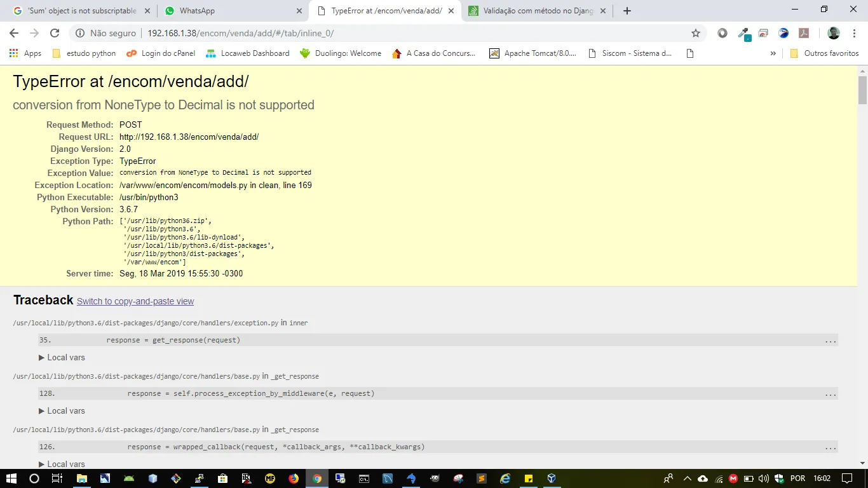Open the Windows Start menu
This screenshot has width=868, height=488.
(x=11, y=478)
